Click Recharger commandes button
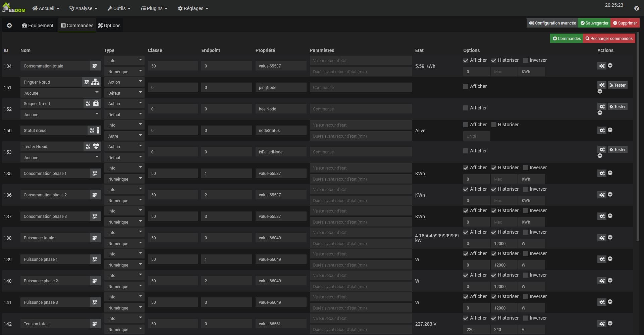The width and height of the screenshot is (644, 335). click(x=609, y=39)
